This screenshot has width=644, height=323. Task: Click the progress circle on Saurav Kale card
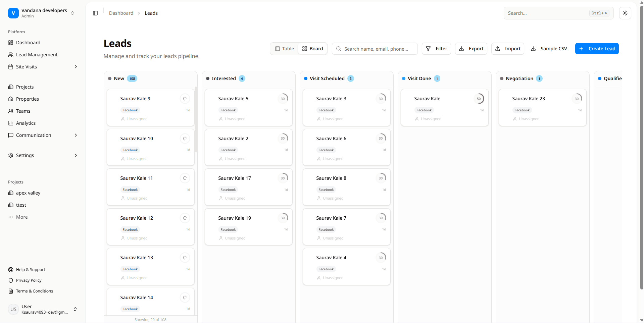point(479,98)
